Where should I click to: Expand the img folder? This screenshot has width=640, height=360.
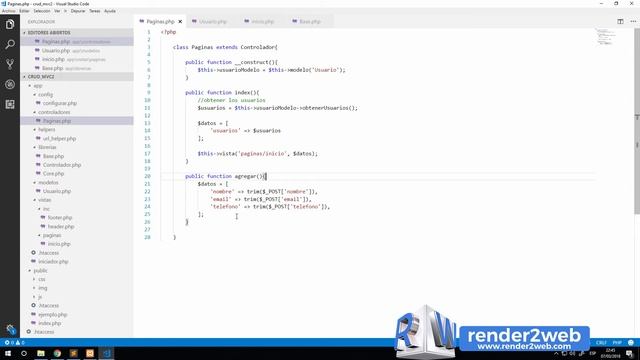(77, 288)
